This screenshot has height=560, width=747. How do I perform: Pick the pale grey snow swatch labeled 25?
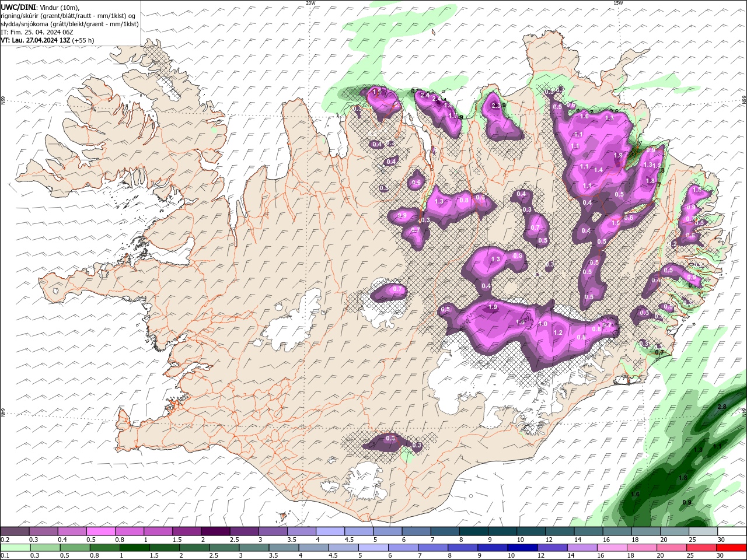pos(703,531)
